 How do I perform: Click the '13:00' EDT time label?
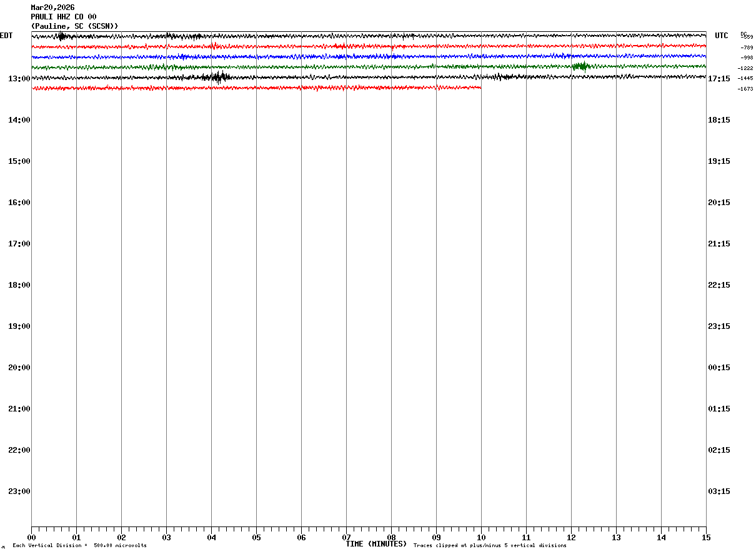[19, 79]
